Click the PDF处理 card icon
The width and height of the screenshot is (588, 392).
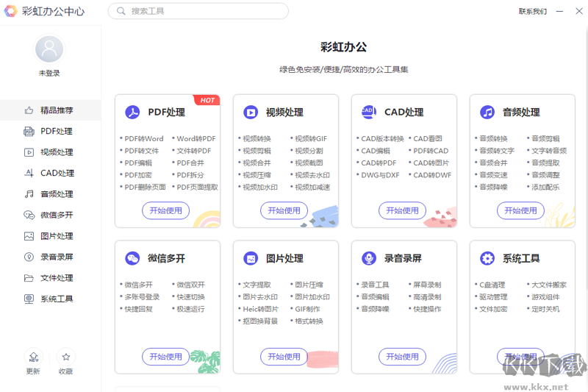(132, 113)
